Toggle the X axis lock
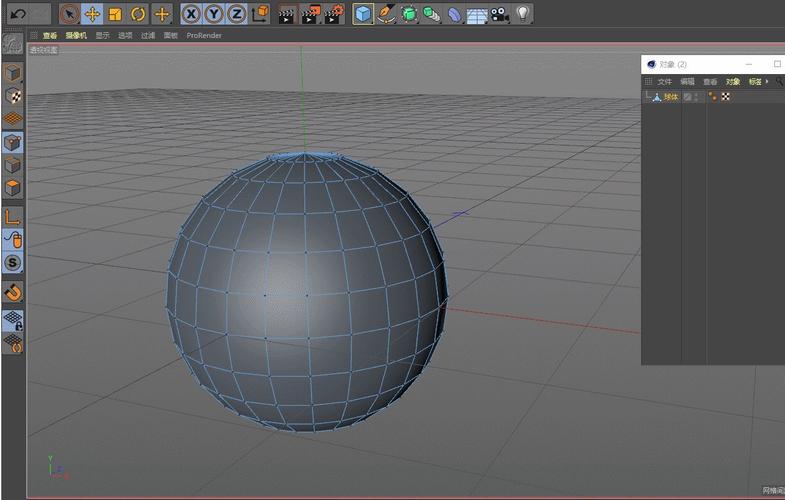The height and width of the screenshot is (500, 785). pyautogui.click(x=191, y=14)
